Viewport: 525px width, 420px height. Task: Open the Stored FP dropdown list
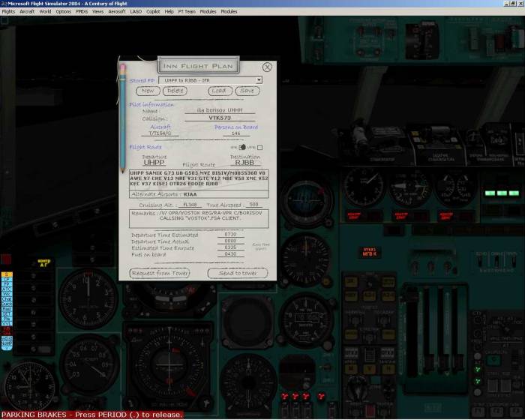259,80
